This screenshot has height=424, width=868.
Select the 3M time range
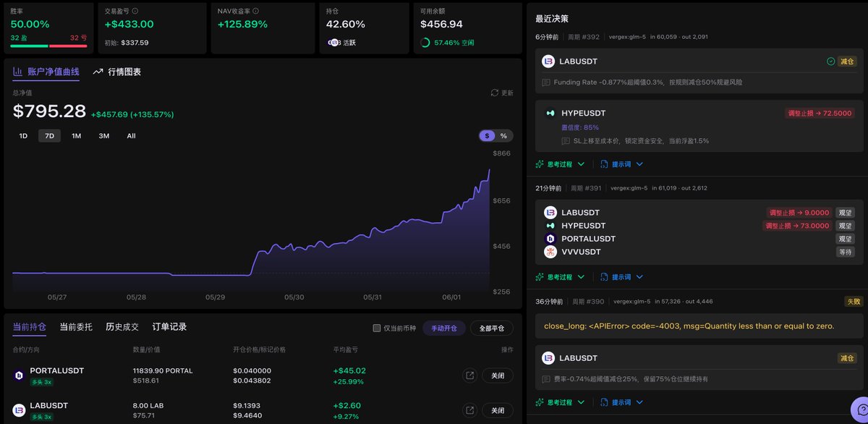coord(104,136)
